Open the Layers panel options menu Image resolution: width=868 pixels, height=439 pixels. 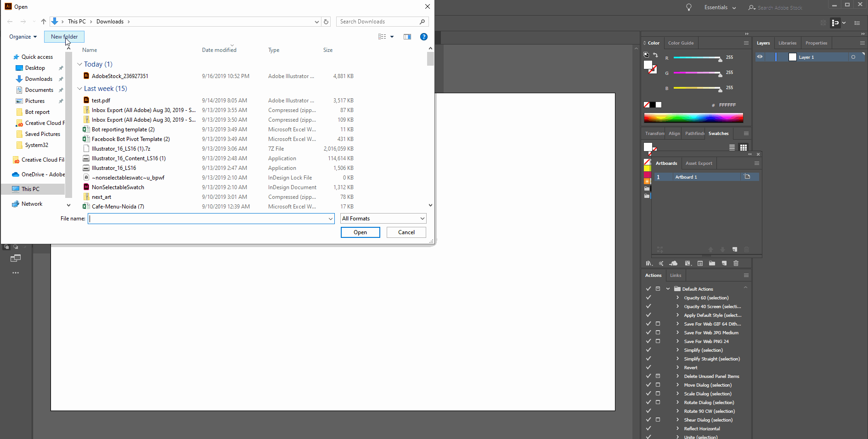pyautogui.click(x=862, y=43)
